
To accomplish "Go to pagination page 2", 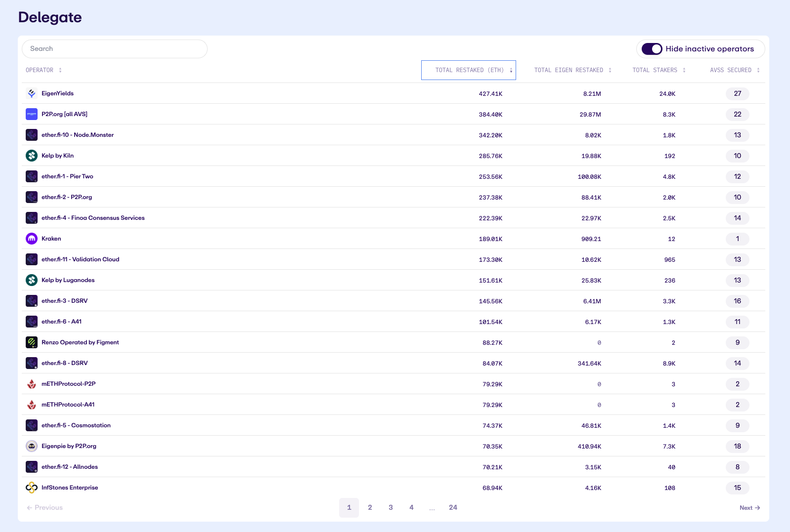I will [370, 508].
